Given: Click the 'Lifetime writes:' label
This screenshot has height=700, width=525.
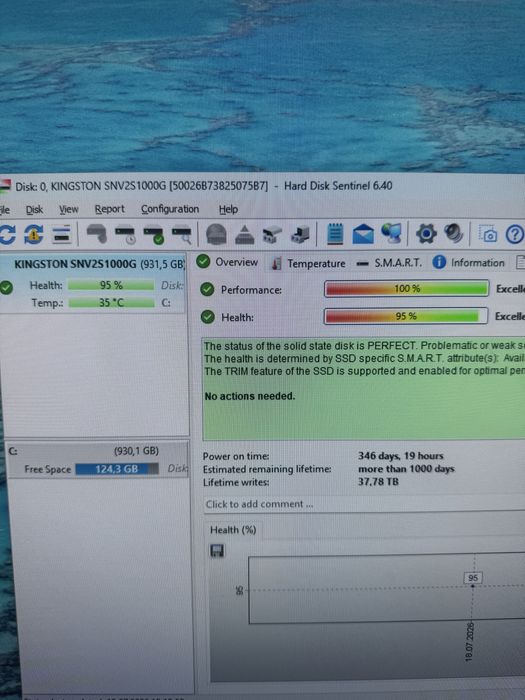Looking at the screenshot, I should (x=236, y=482).
